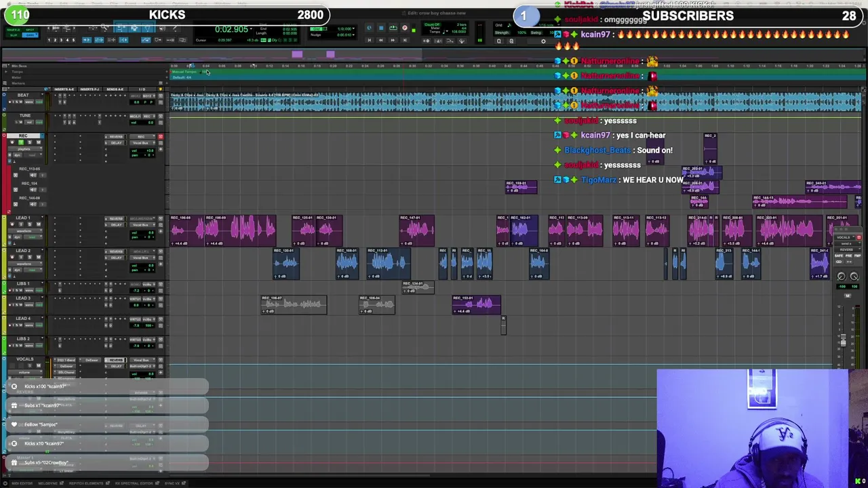The width and height of the screenshot is (868, 488).
Task: Enable Shuffle edit mode
Action: point(14,30)
